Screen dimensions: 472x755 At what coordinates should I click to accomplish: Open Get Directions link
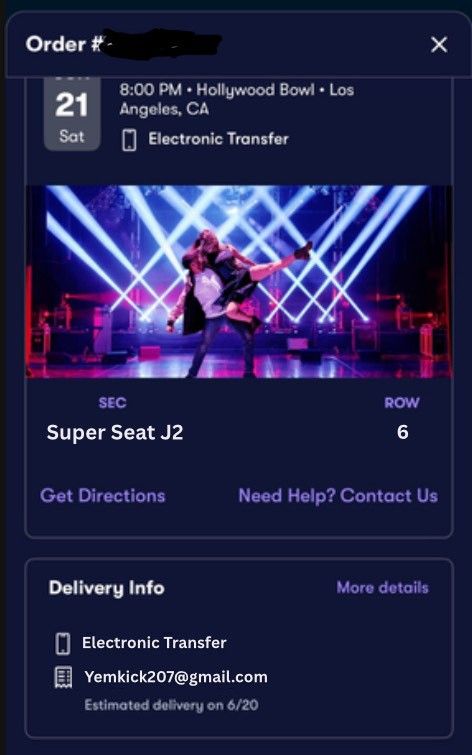[x=103, y=496]
